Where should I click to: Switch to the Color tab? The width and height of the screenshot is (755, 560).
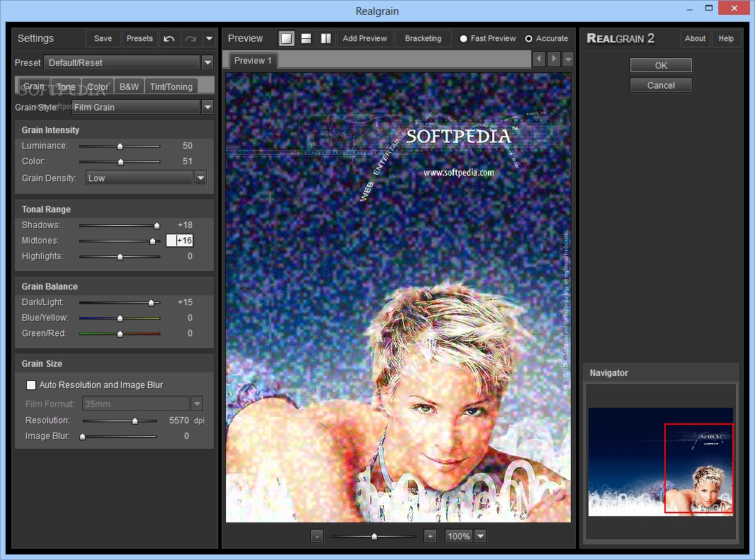[x=98, y=86]
